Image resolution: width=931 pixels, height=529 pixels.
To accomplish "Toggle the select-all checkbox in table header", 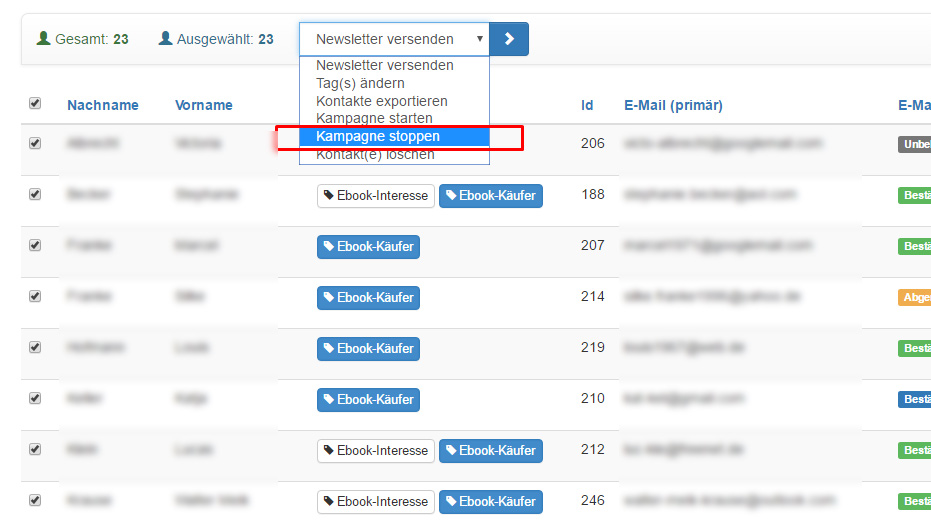I will click(35, 104).
